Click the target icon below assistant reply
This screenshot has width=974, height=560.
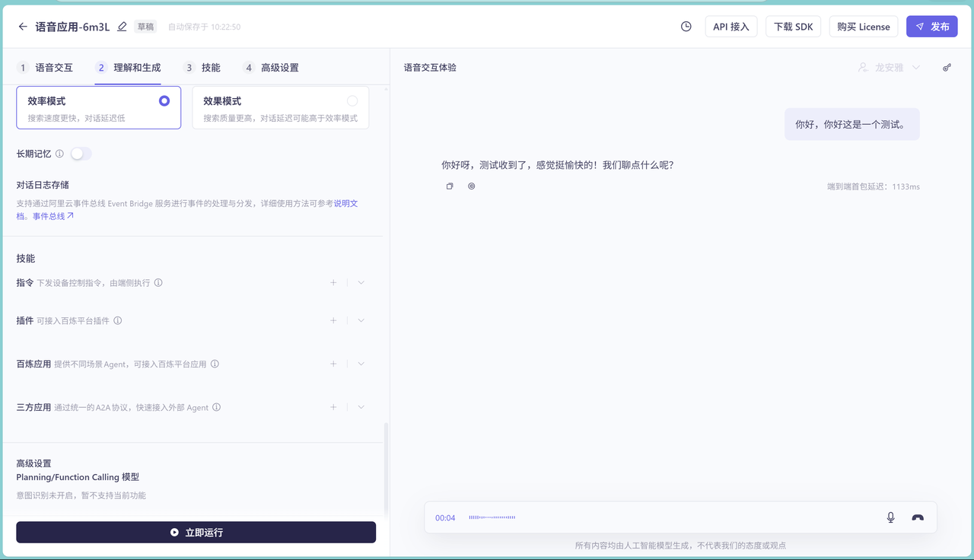pyautogui.click(x=471, y=186)
